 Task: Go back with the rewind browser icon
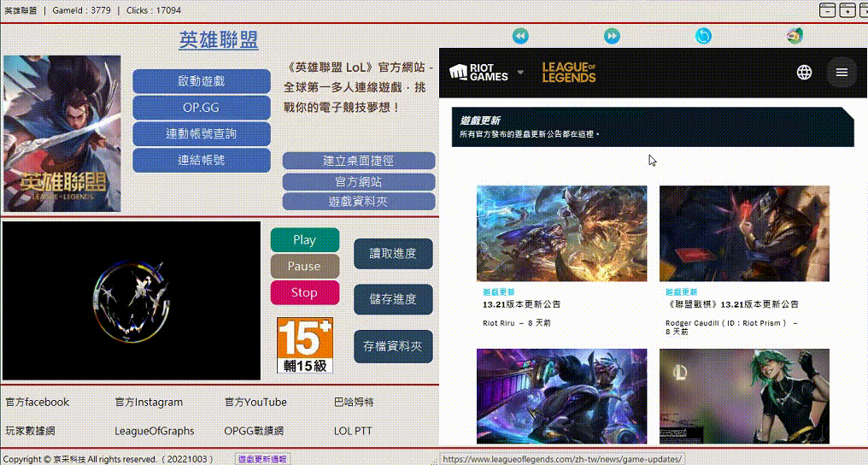pyautogui.click(x=519, y=36)
